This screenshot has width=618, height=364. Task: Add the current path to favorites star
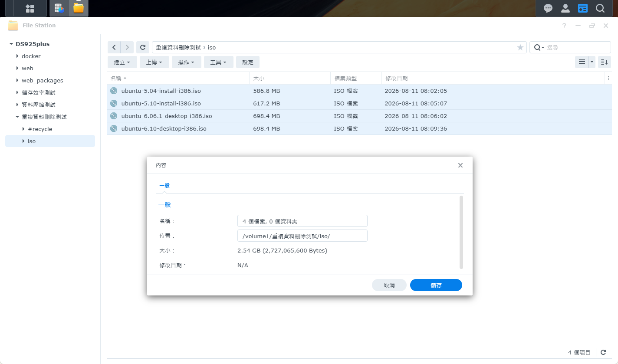point(520,47)
